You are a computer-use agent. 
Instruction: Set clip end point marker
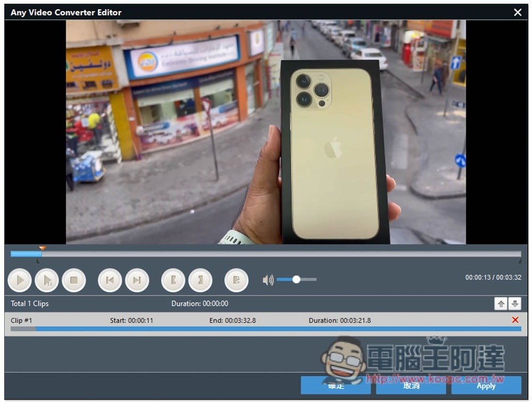[x=200, y=280]
